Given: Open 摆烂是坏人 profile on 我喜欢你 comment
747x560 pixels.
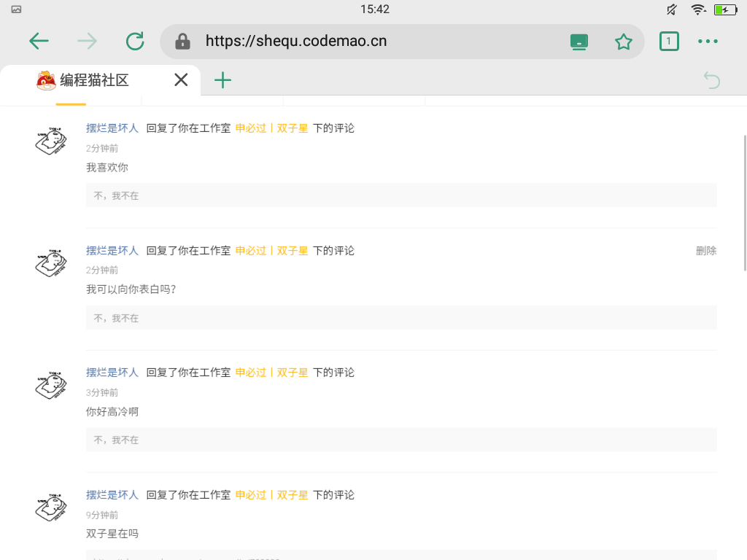Looking at the screenshot, I should point(112,128).
